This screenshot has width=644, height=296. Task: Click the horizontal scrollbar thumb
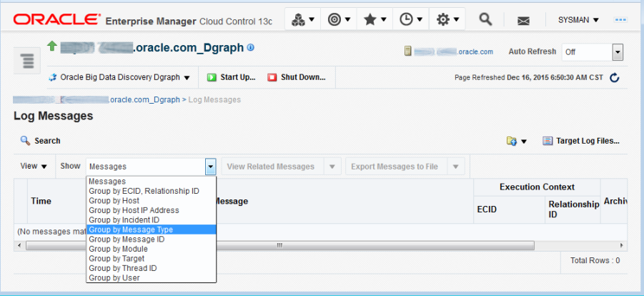pos(280,245)
